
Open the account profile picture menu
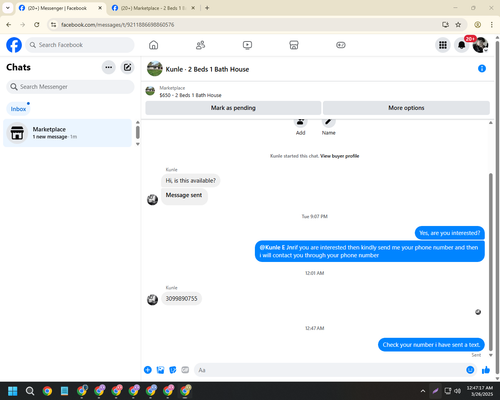click(480, 45)
